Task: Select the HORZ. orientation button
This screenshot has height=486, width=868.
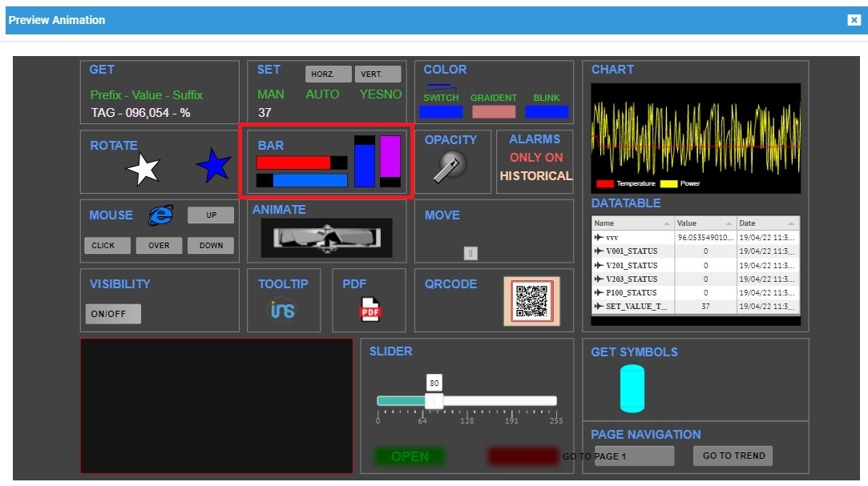Action: pos(328,74)
